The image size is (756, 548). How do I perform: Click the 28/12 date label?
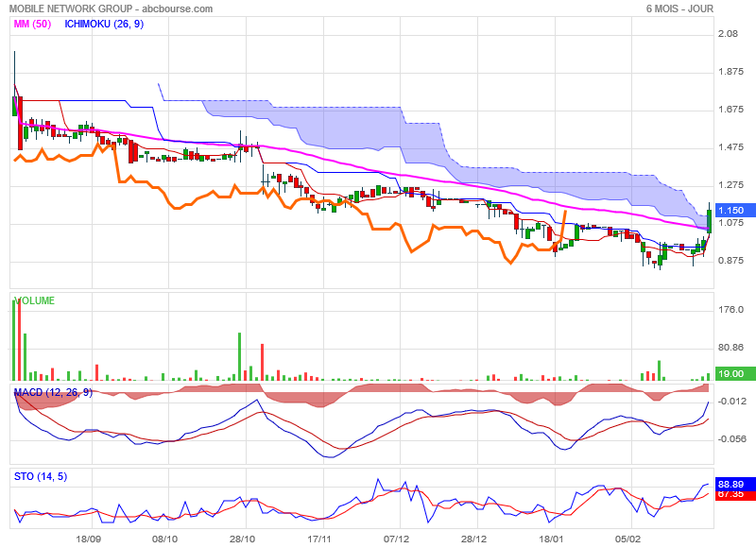pos(474,539)
